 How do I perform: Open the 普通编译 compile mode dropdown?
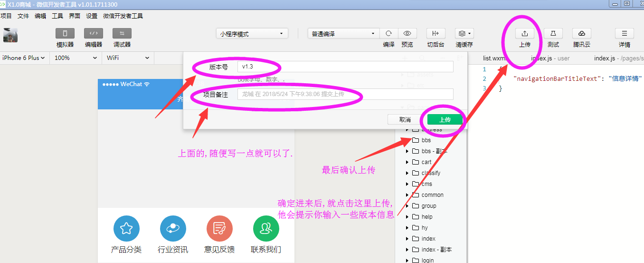(x=343, y=34)
